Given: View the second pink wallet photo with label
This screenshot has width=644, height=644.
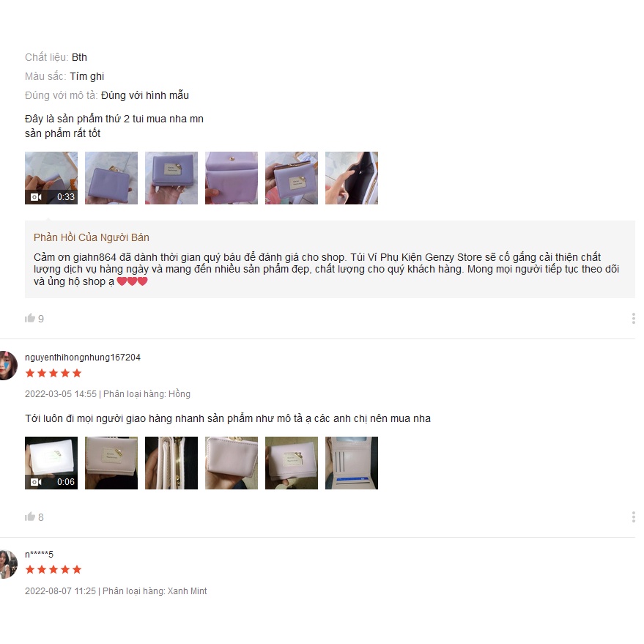Looking at the screenshot, I should [x=111, y=463].
